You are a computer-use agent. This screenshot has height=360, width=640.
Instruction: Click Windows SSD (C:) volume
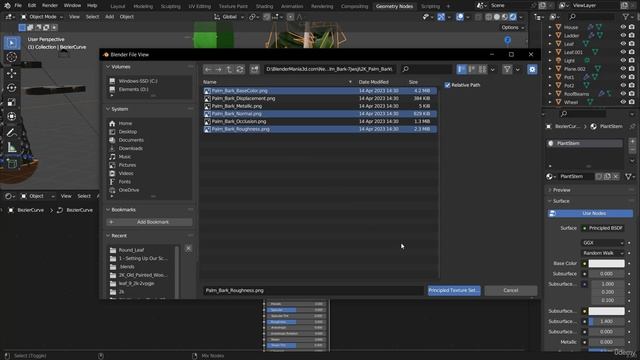point(138,81)
